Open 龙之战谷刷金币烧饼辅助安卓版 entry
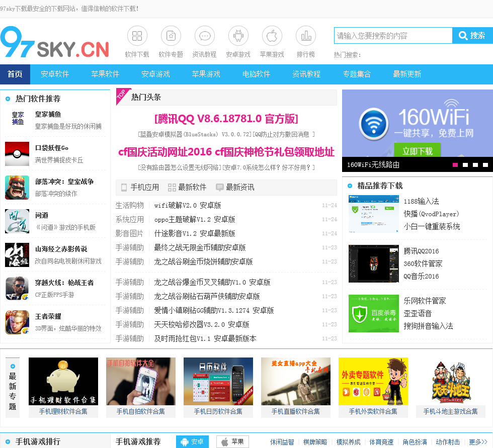Image resolution: width=493 pixels, height=448 pixels. (203, 261)
